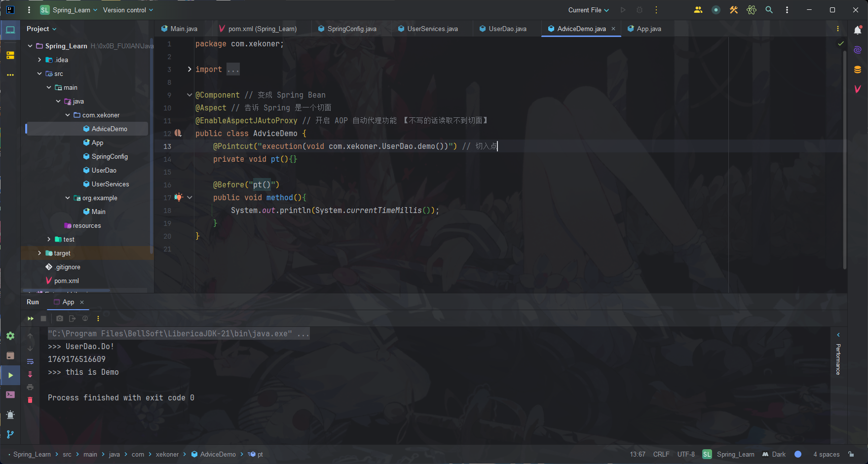Toggle the Project tool window panel
Viewport: 868px width, 464px height.
tap(10, 30)
